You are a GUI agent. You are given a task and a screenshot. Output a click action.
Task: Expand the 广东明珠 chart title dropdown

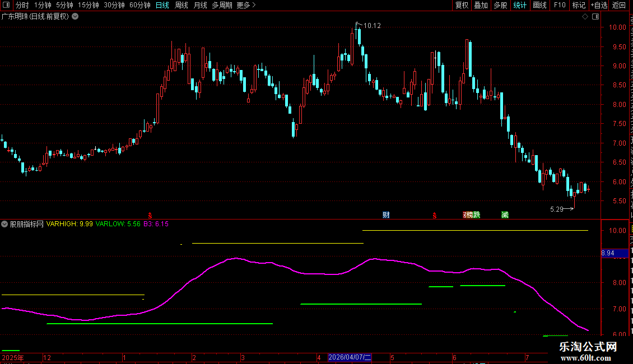point(75,17)
